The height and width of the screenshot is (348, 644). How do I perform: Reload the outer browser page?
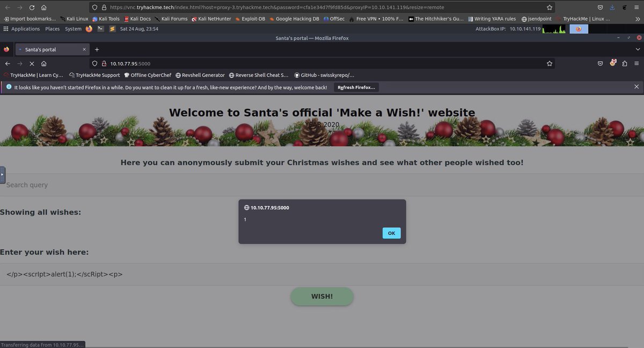(x=32, y=8)
